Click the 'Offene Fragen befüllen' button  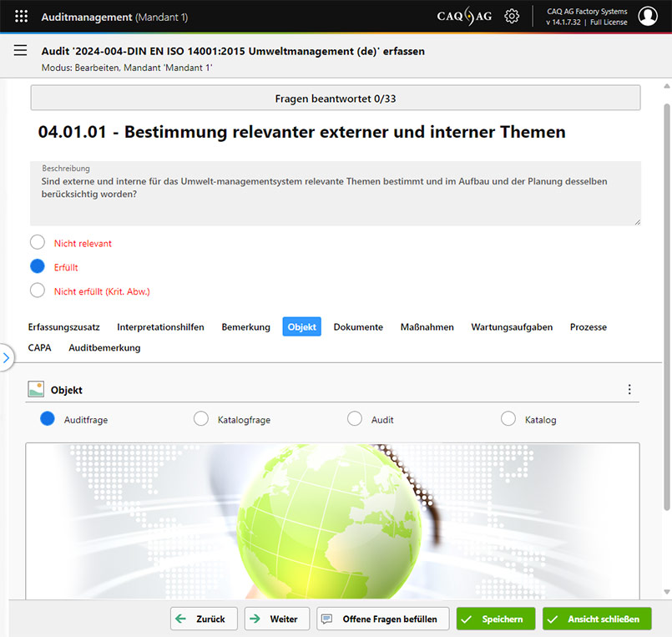click(383, 619)
